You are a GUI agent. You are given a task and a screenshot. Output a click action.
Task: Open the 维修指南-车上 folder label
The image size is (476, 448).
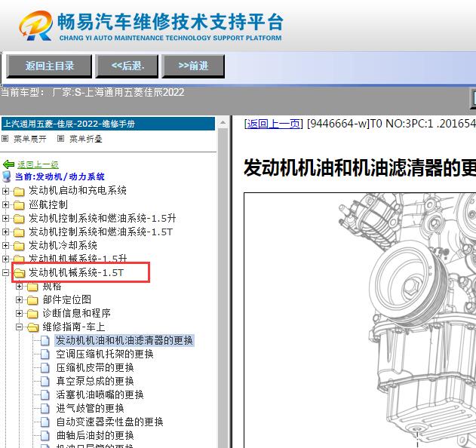(74, 327)
